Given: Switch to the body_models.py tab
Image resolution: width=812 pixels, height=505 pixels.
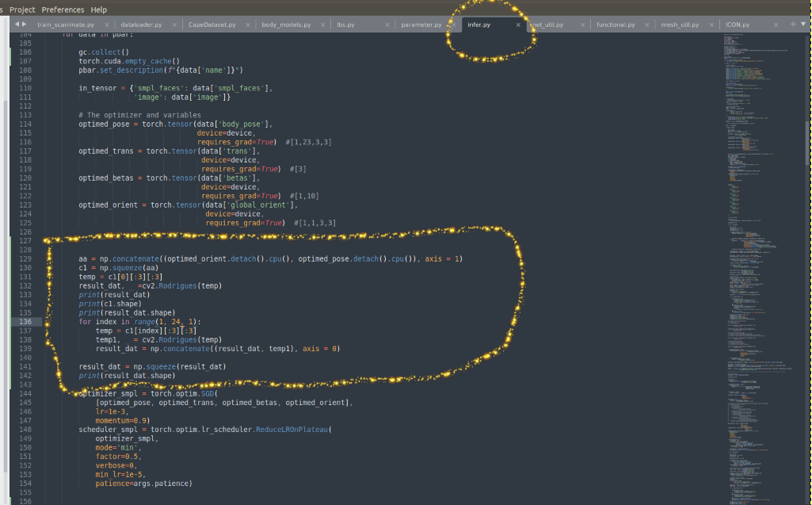Looking at the screenshot, I should tap(286, 25).
